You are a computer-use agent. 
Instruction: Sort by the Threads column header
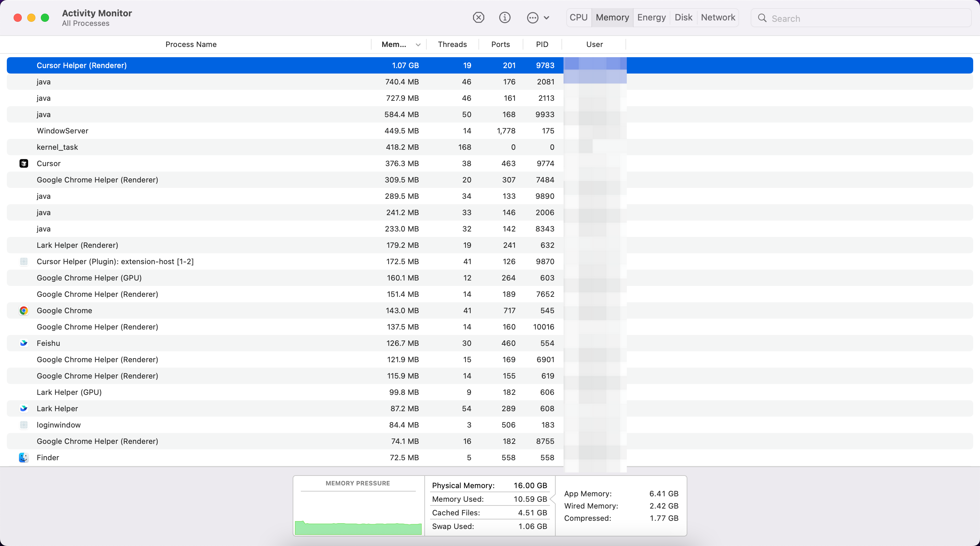[452, 45]
